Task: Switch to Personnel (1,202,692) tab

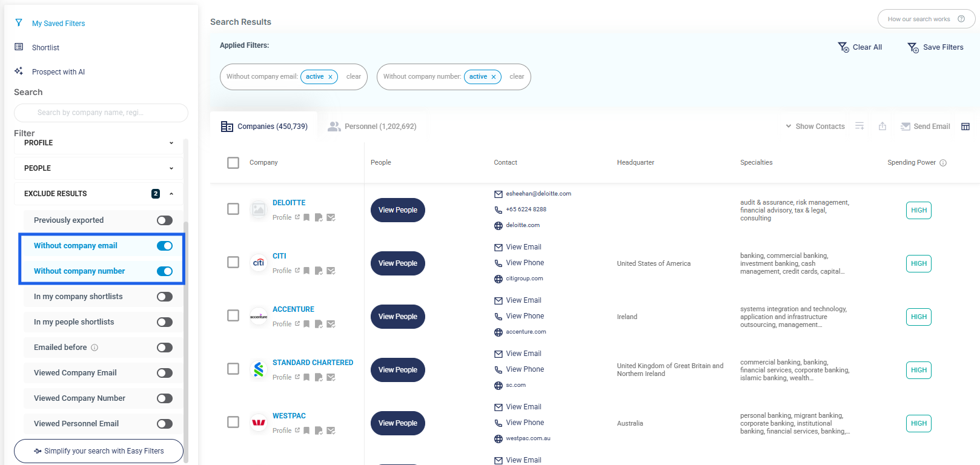Action: pyautogui.click(x=372, y=127)
